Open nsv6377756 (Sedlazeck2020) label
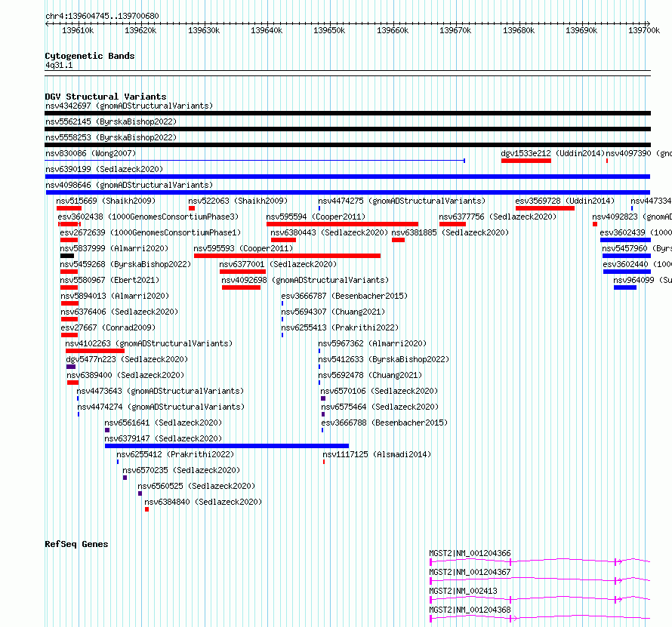 (x=498, y=217)
